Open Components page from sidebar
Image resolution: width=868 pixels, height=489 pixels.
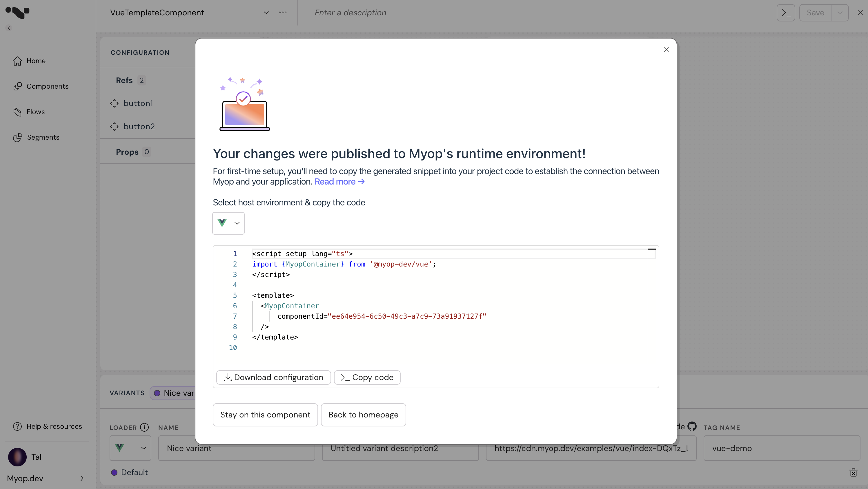[41, 87]
